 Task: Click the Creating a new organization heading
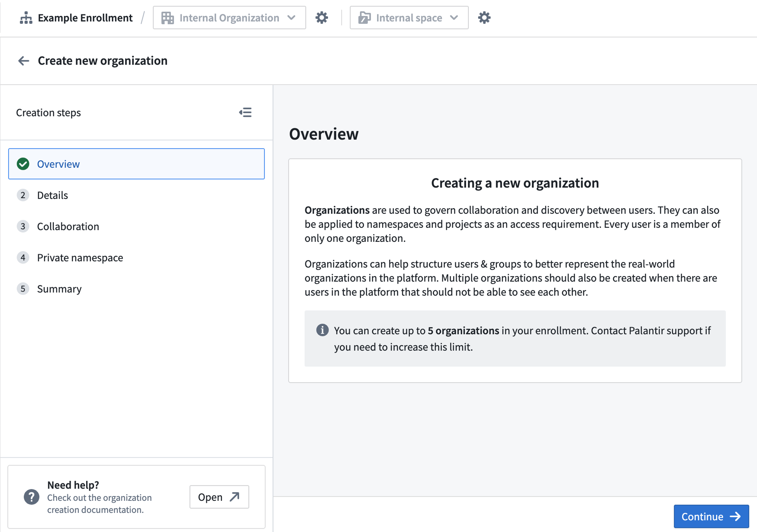515,183
